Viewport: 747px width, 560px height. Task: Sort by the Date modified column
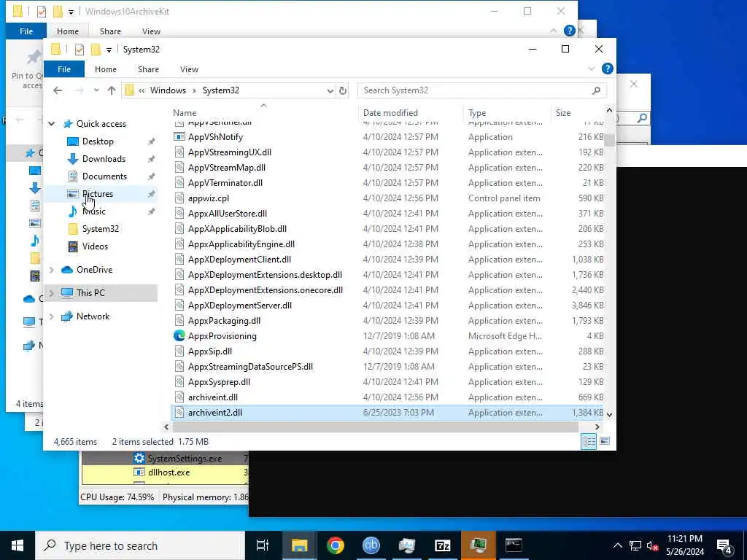390,113
